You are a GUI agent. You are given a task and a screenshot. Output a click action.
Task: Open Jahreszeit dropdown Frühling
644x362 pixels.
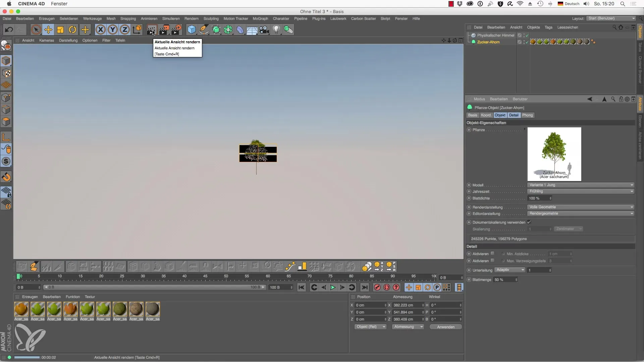click(x=581, y=191)
